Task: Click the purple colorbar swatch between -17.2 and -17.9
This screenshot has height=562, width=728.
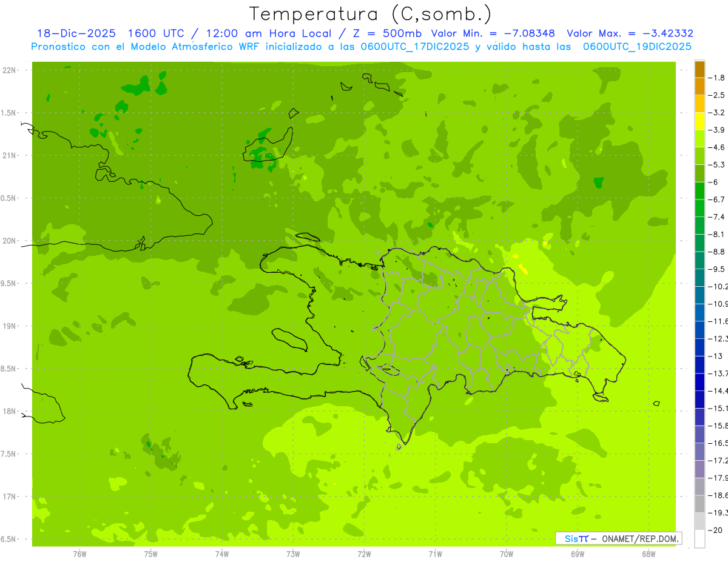Action: pos(699,469)
